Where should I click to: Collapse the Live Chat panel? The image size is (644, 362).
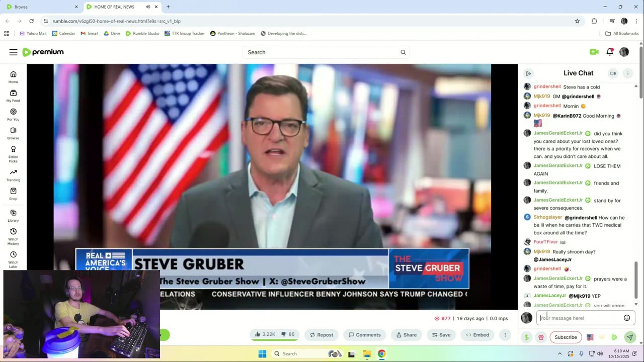pos(528,73)
